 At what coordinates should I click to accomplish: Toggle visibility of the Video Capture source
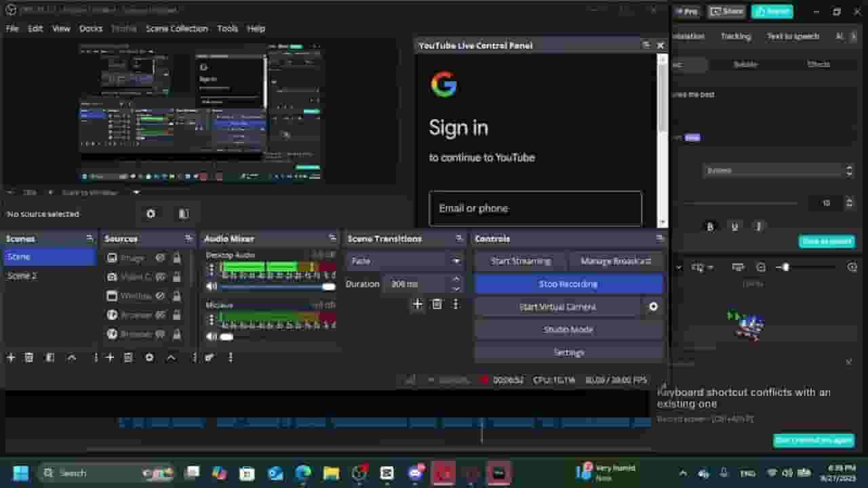point(161,277)
